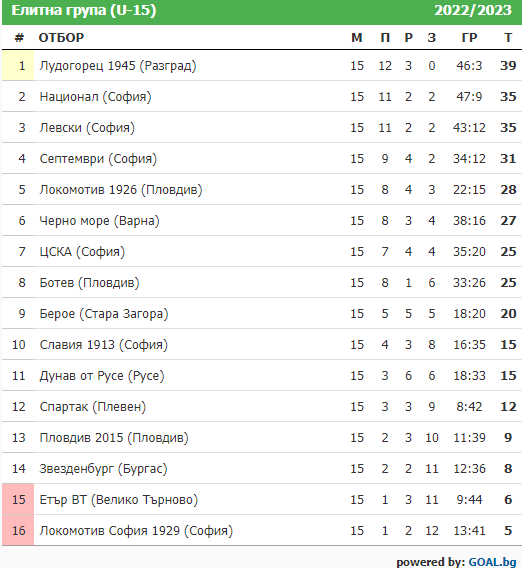Open the GOAL.bg link
522x568 pixels.
pyautogui.click(x=492, y=561)
